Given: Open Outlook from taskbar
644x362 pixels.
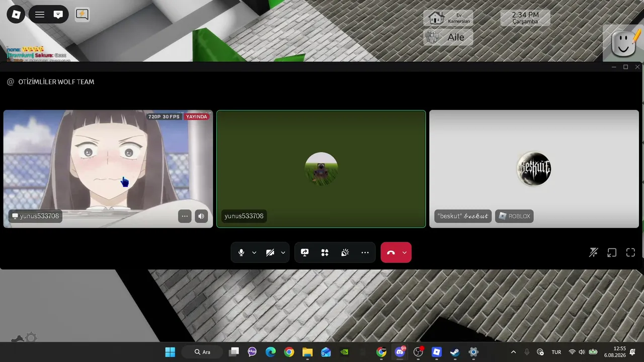Looking at the screenshot, I should click(326, 352).
